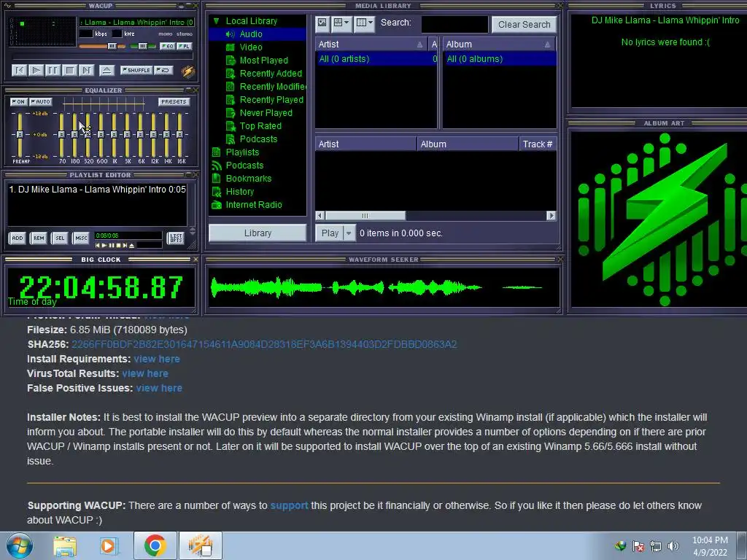Collapse the Local Library tree node
This screenshot has width=747, height=560.
[216, 21]
